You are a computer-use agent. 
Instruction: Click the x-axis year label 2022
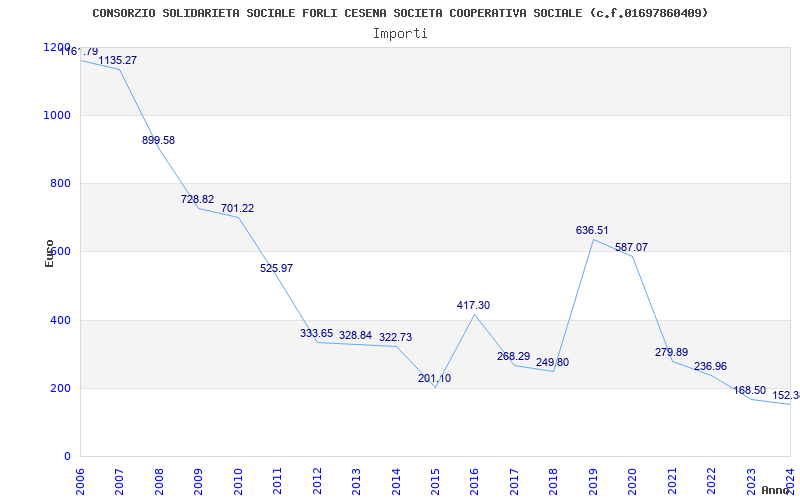pyautogui.click(x=712, y=481)
